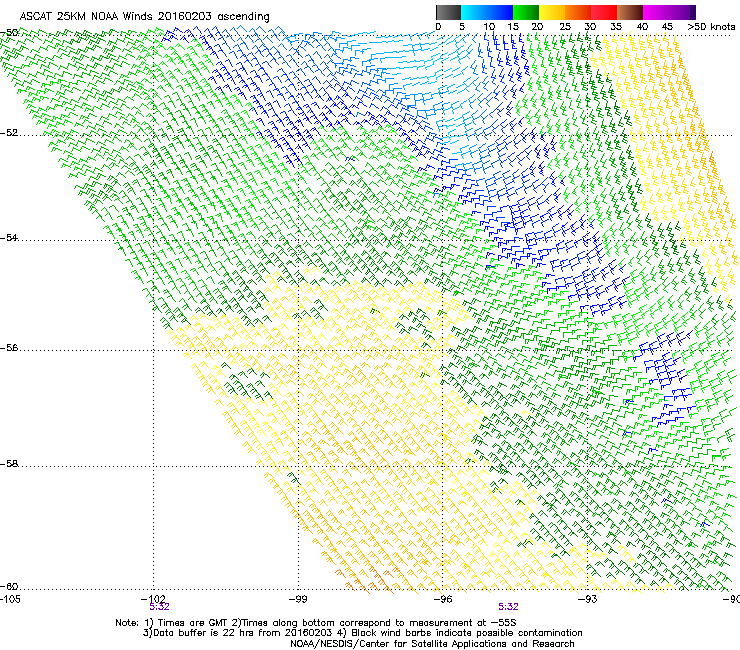Image resolution: width=740 pixels, height=650 pixels.
Task: Click the '>50 knots' legend label
Action: 711,27
